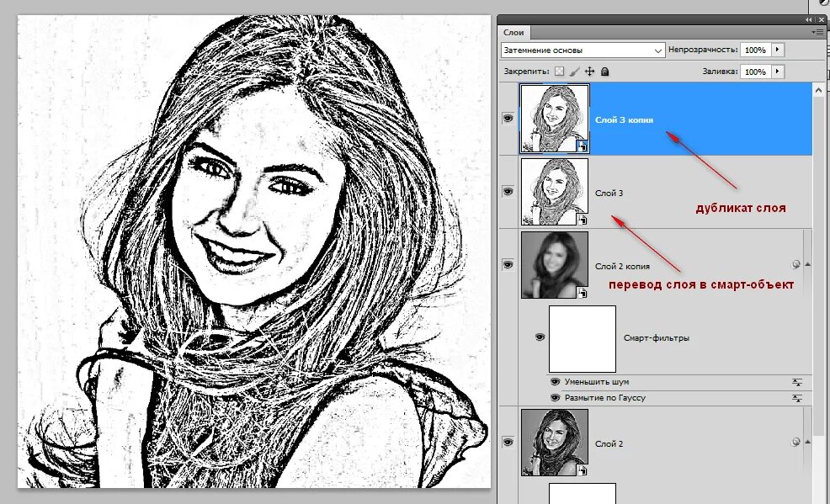830x504 pixels.
Task: Open the Layers panel menu icon
Action: tap(819, 31)
